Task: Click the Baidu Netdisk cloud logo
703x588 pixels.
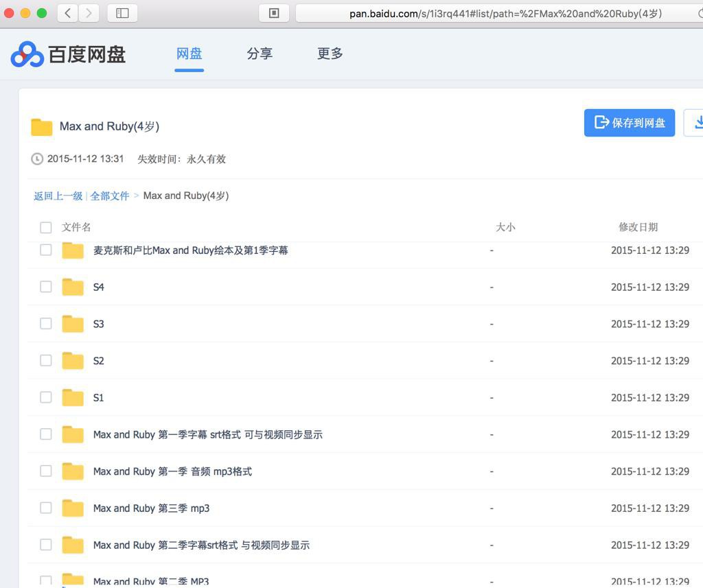Action: 27,54
